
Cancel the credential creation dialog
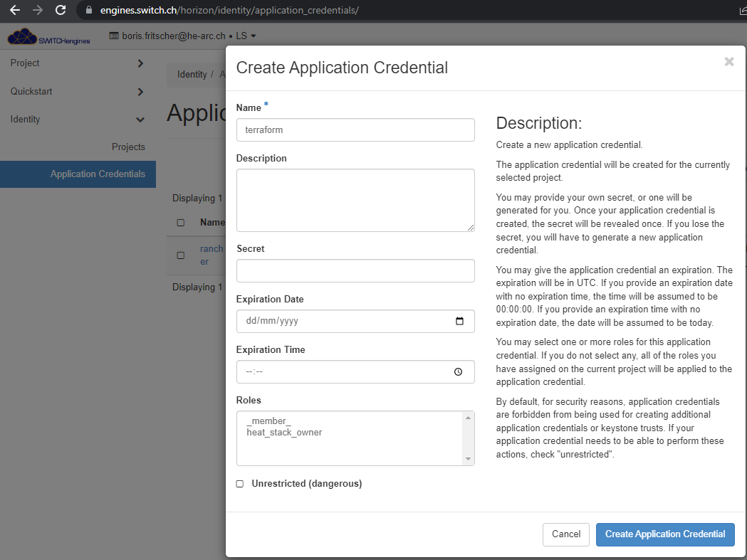(566, 534)
